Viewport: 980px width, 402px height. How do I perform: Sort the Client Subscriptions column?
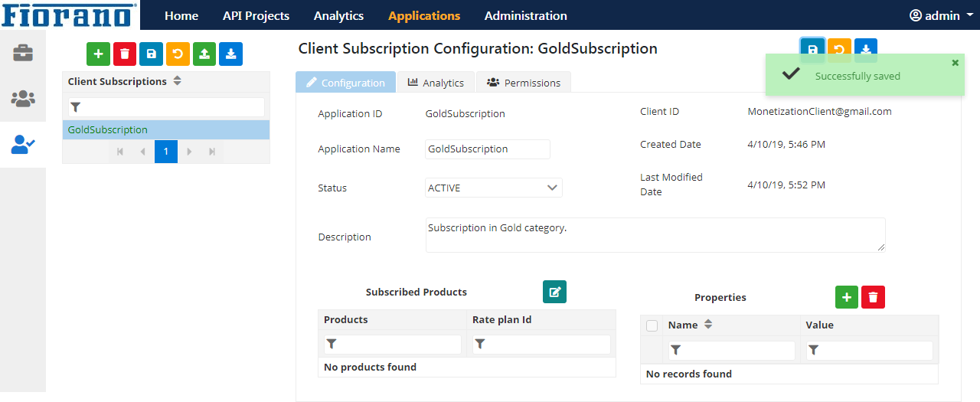178,81
